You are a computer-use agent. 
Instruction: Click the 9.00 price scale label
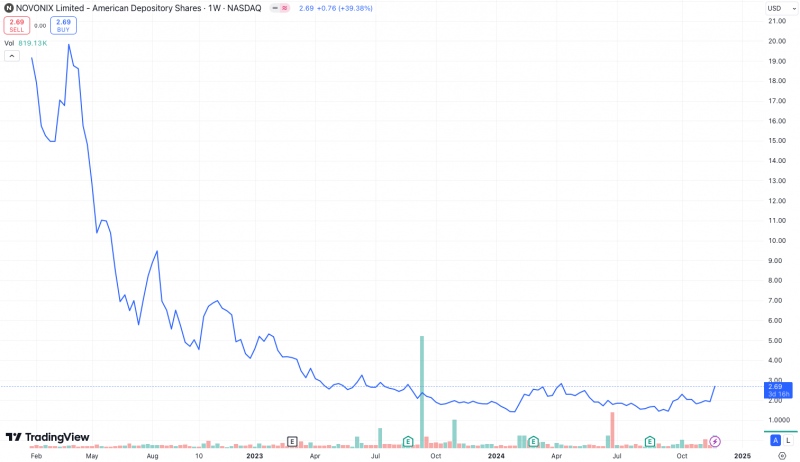click(x=775, y=260)
